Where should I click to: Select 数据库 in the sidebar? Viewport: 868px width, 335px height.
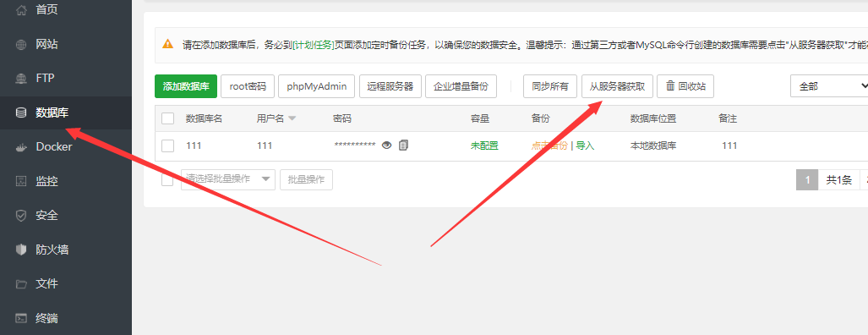[66, 113]
